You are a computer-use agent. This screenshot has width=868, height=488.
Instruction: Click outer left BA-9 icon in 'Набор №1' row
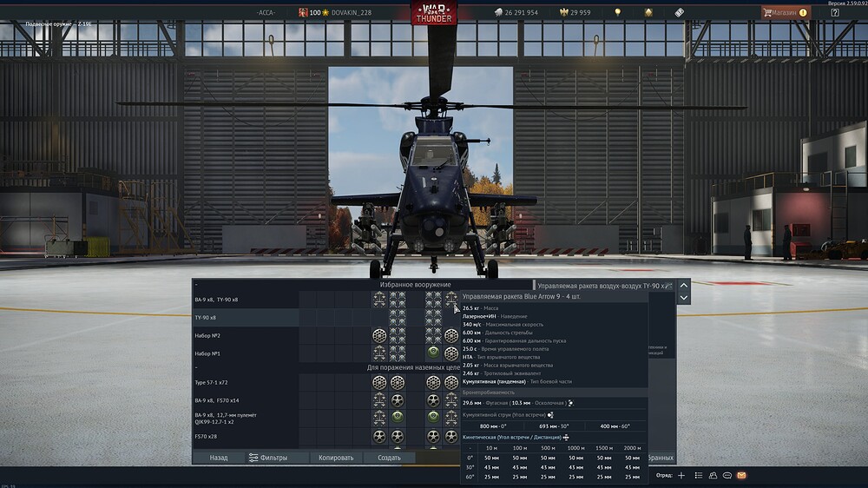[x=379, y=353]
